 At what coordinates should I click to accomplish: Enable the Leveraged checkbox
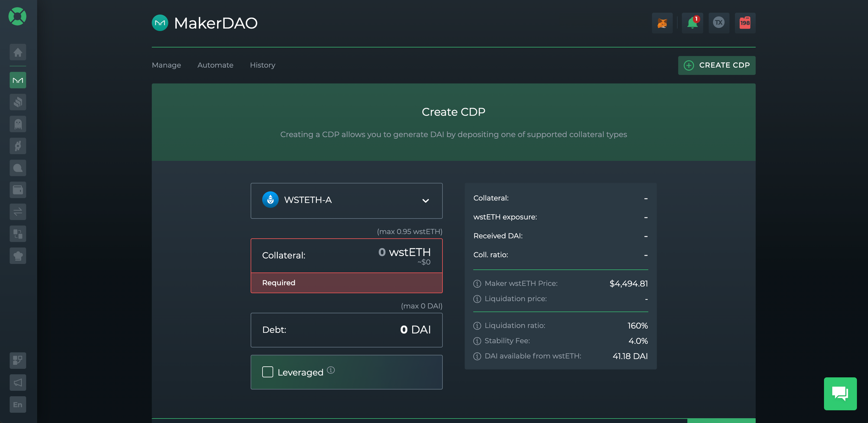pyautogui.click(x=268, y=372)
